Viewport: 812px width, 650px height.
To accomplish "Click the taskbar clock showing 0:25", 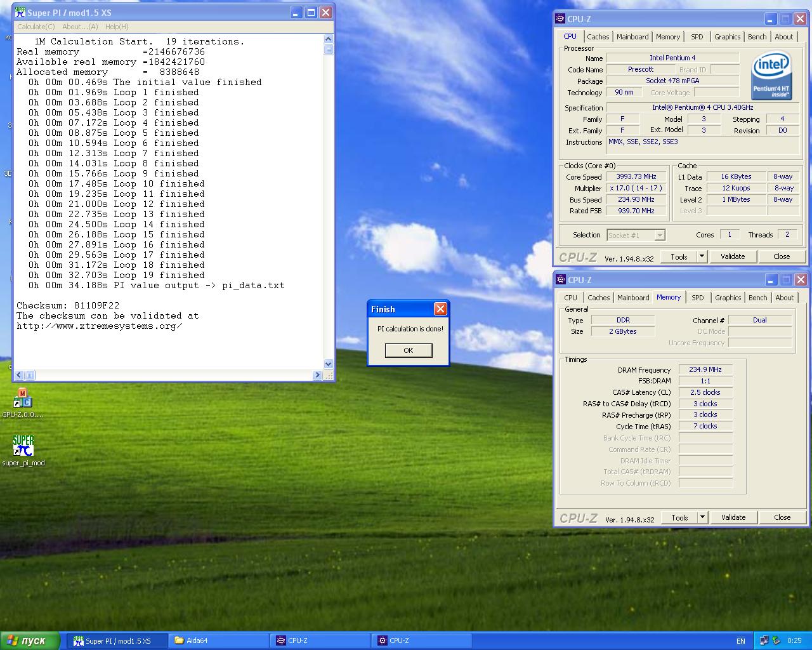I will tap(794, 641).
